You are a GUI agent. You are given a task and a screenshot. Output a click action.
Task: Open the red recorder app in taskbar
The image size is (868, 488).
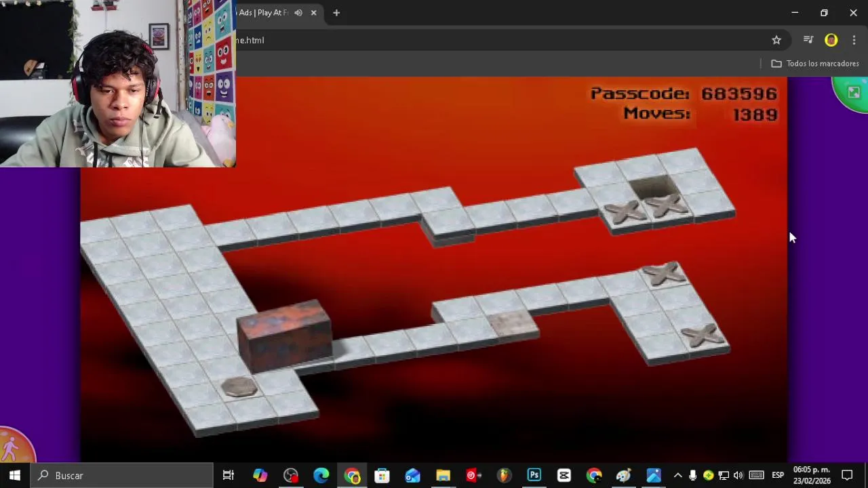[x=473, y=476]
